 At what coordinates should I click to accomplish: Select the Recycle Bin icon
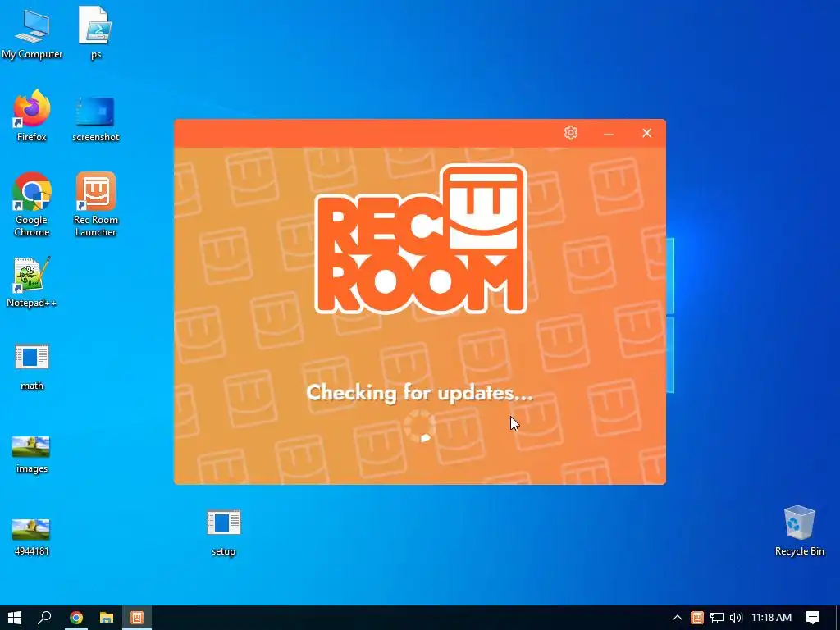pos(799,531)
